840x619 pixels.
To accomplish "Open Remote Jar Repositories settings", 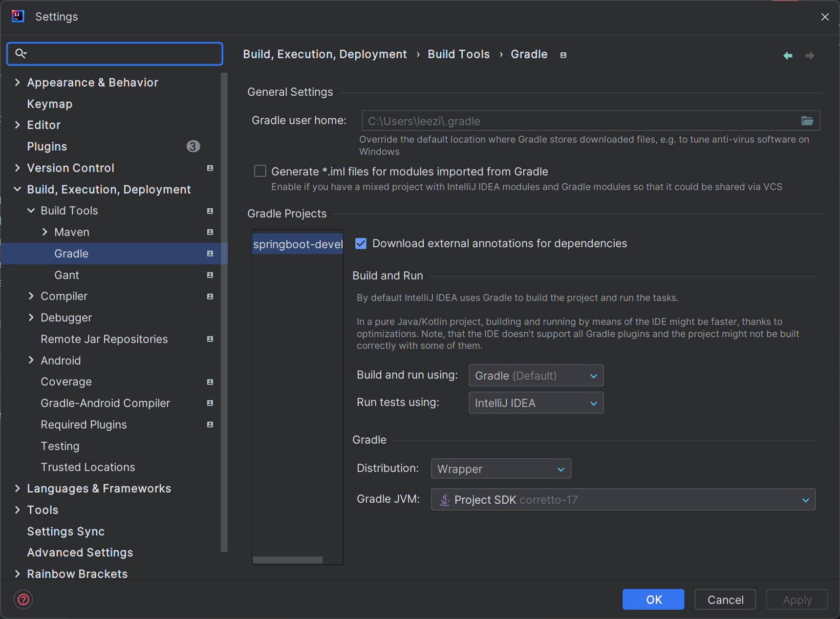I will [x=104, y=339].
